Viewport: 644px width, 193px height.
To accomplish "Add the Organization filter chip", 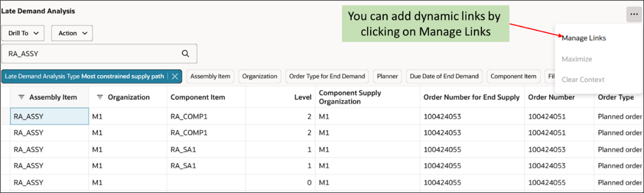I will (260, 77).
